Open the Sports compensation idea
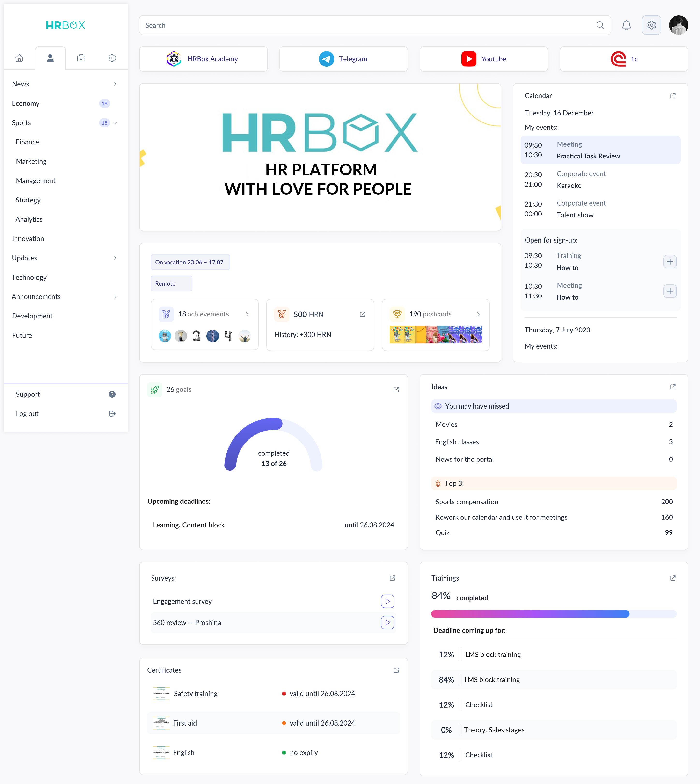 click(x=554, y=502)
